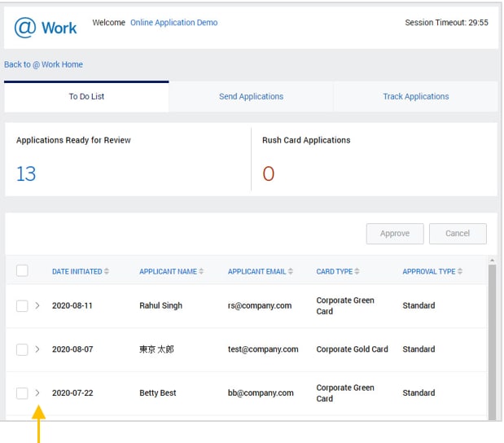504x443 pixels.
Task: Click the @ Work logo
Action: (46, 28)
